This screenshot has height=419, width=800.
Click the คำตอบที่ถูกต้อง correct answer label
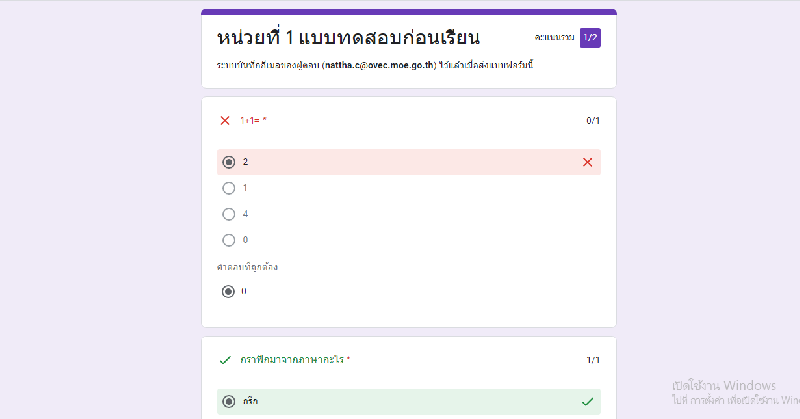tap(247, 267)
